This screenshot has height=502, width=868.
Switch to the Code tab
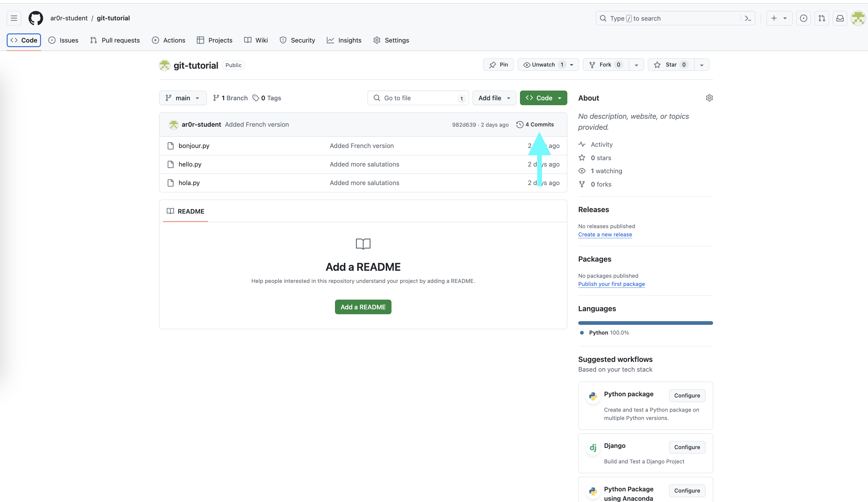(x=24, y=40)
